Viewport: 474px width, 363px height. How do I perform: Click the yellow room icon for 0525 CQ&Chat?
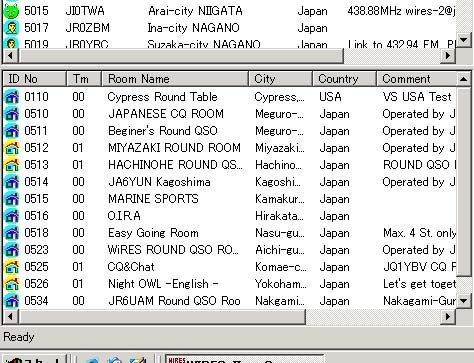pos(12,267)
